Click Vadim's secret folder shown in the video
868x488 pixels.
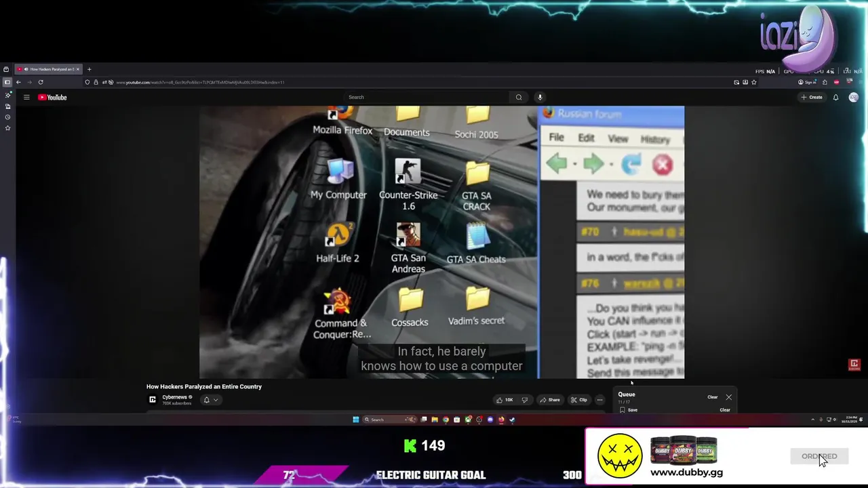click(477, 306)
